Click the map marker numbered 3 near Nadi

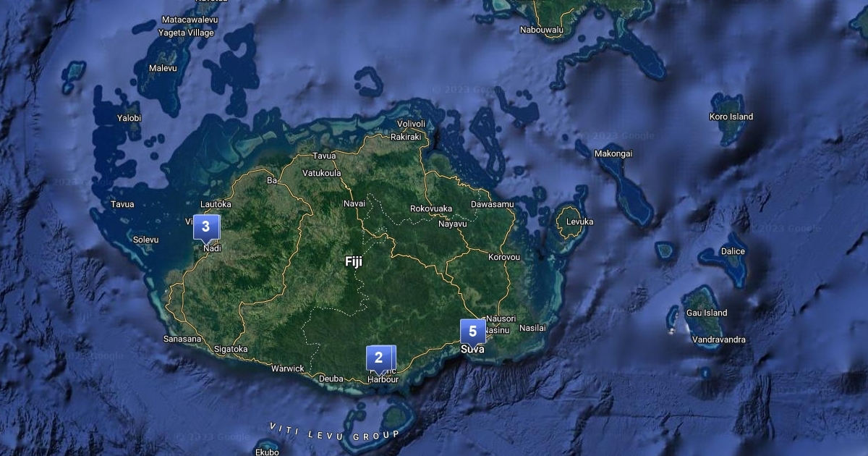click(205, 227)
